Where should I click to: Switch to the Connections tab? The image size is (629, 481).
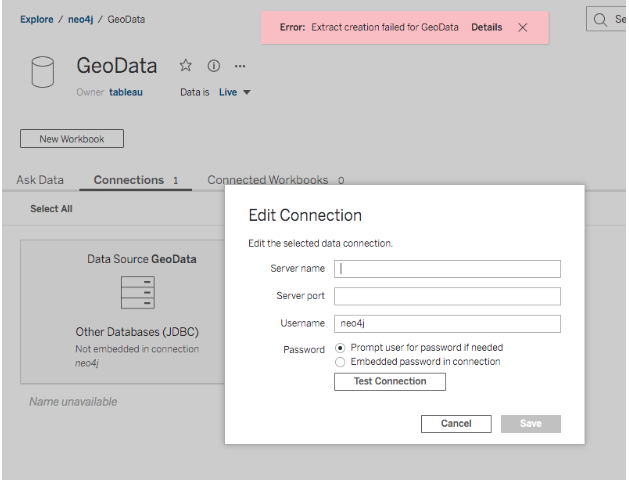136,180
